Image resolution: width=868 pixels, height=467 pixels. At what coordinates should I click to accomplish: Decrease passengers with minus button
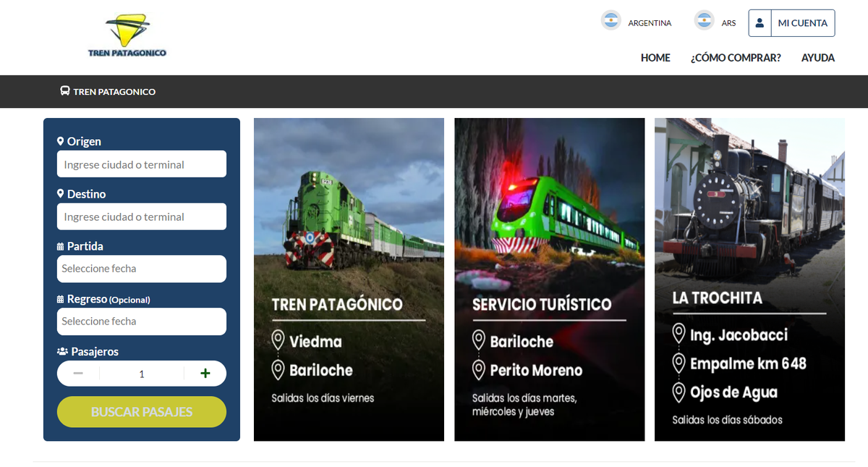pyautogui.click(x=78, y=374)
